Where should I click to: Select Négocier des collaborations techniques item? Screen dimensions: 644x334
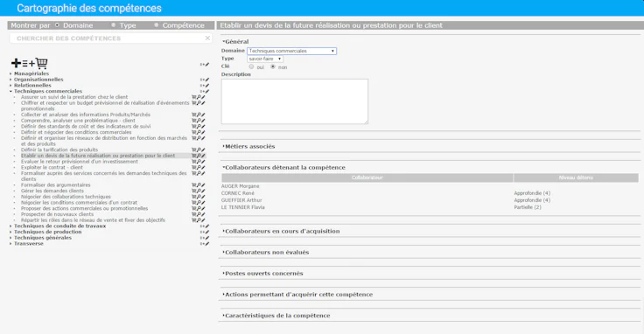pos(66,197)
